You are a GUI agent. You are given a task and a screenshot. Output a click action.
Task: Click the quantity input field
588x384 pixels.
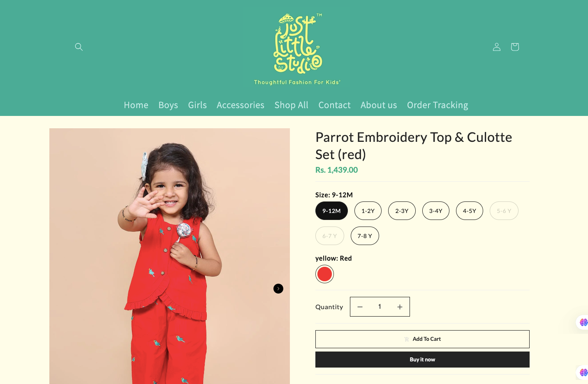380,307
